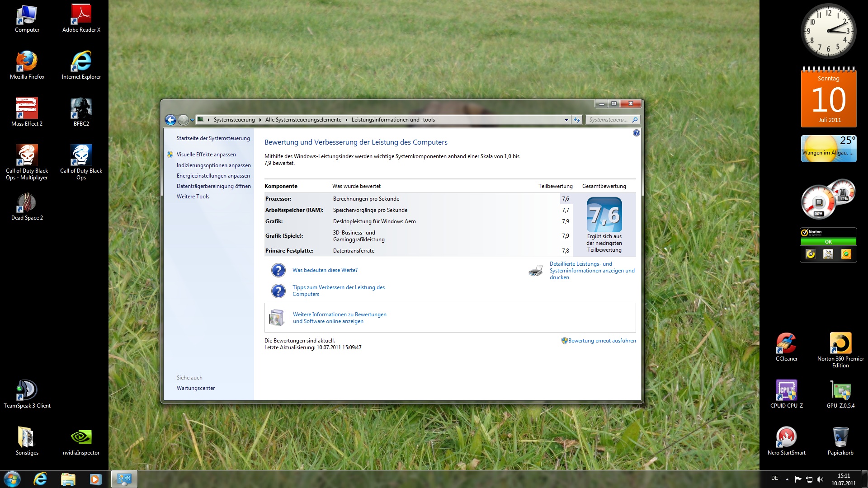Click the Mass Effect 2 desktop icon

coord(27,108)
